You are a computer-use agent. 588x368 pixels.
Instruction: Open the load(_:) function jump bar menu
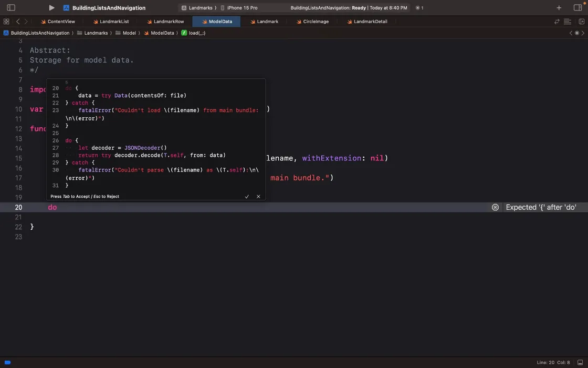[194, 33]
